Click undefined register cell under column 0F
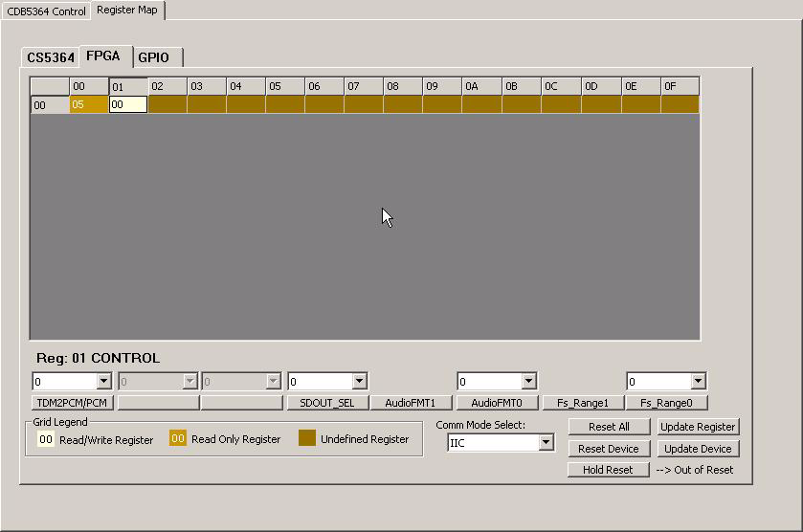Image resolution: width=803 pixels, height=532 pixels. pyautogui.click(x=680, y=104)
